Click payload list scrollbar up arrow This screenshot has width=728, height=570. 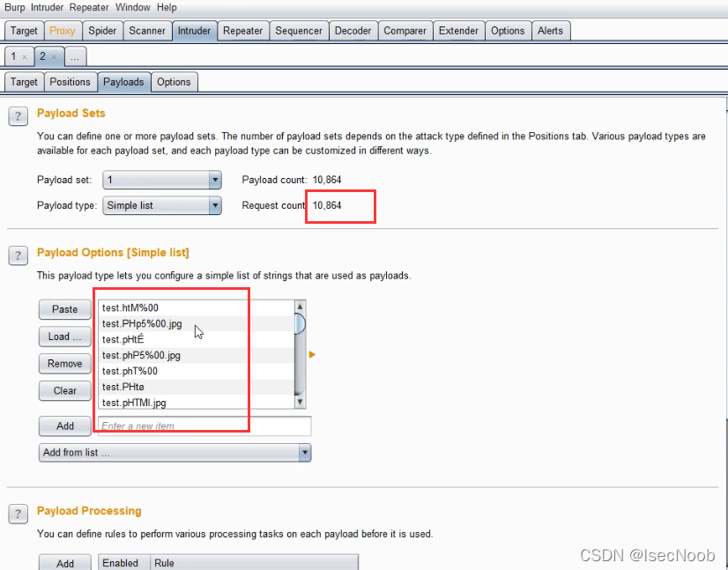(x=300, y=307)
